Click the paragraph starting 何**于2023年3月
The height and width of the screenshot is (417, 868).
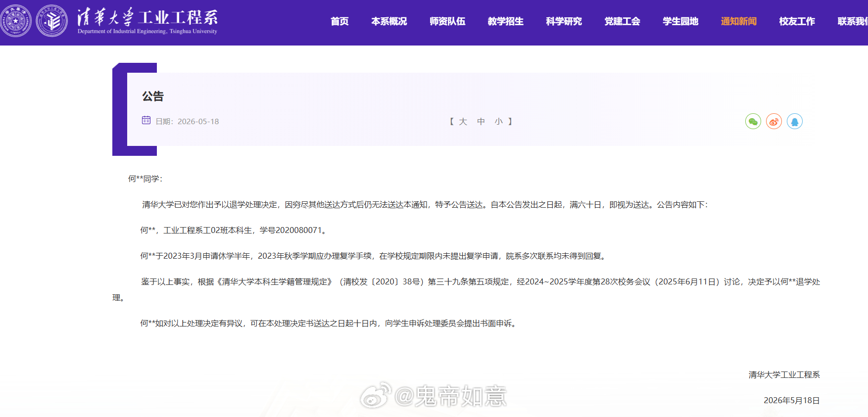coord(374,256)
